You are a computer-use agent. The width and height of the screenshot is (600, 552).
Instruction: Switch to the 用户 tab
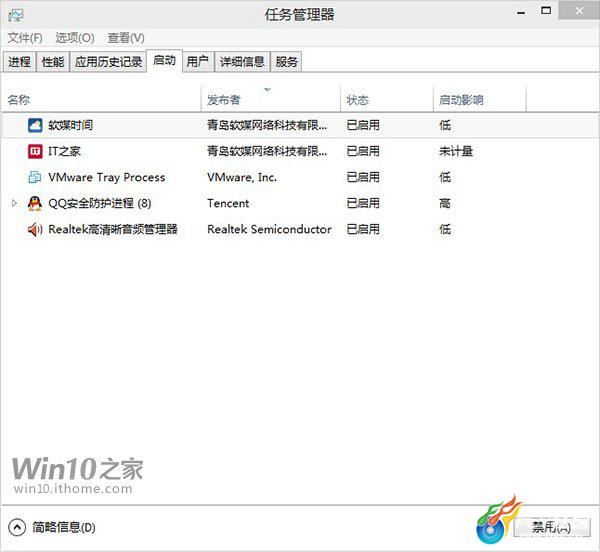point(197,62)
